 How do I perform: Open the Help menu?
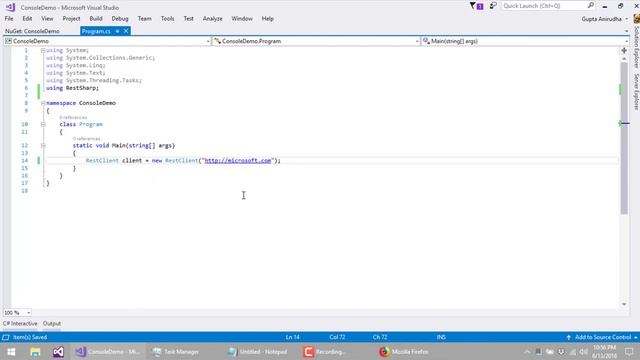click(x=268, y=19)
